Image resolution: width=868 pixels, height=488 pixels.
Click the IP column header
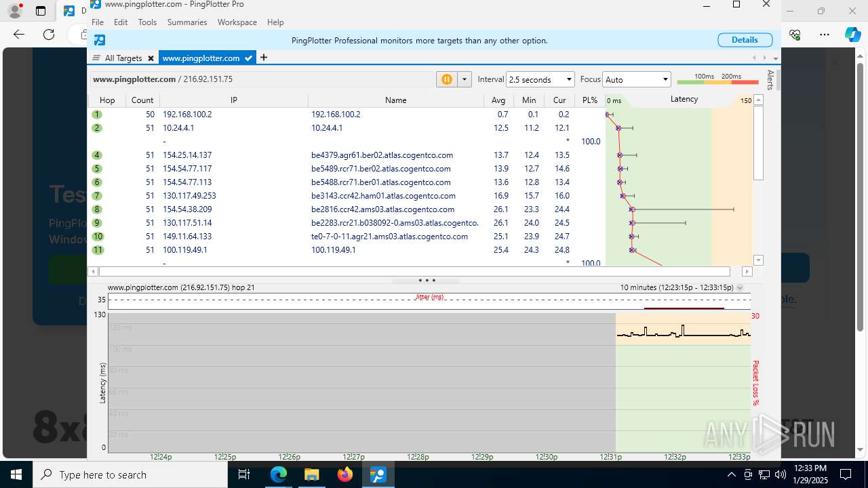click(x=234, y=100)
